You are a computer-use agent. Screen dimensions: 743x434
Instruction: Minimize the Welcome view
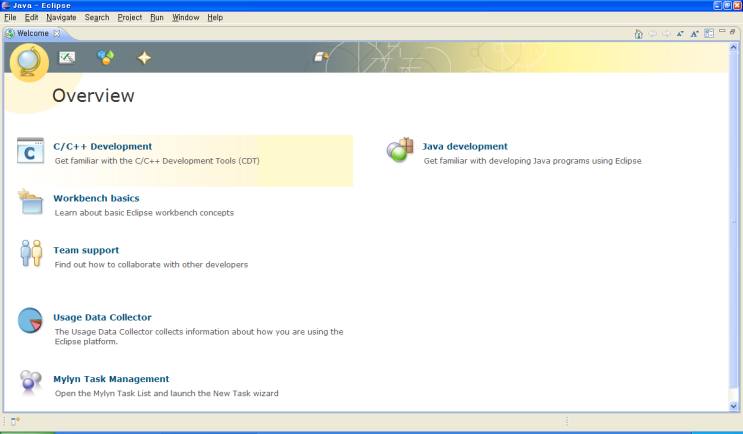[722, 31]
